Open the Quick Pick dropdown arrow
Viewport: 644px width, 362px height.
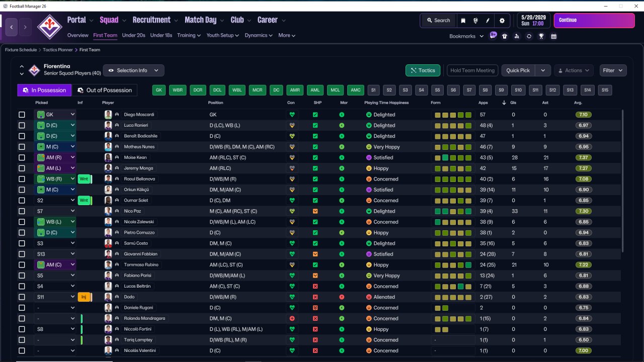(543, 70)
